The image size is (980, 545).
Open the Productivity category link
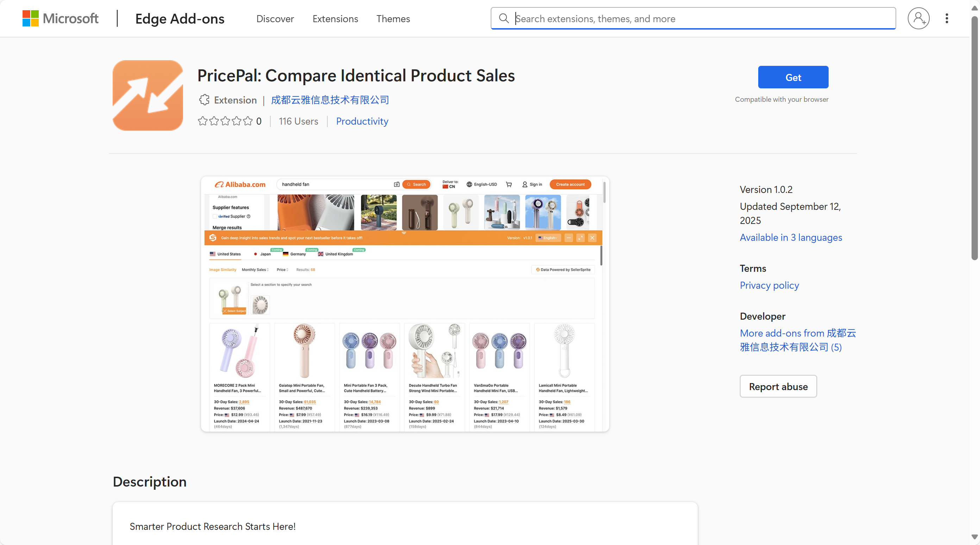[362, 121]
